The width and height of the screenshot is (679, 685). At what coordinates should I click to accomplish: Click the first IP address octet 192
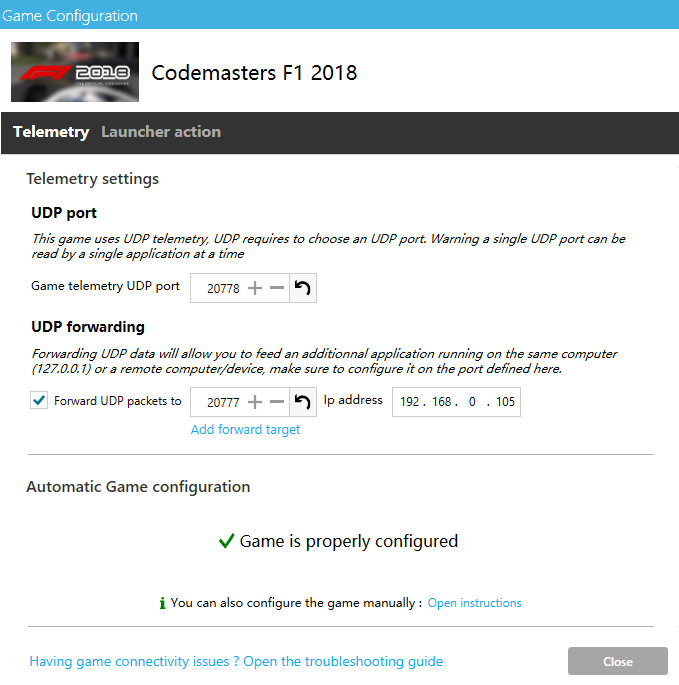409,401
